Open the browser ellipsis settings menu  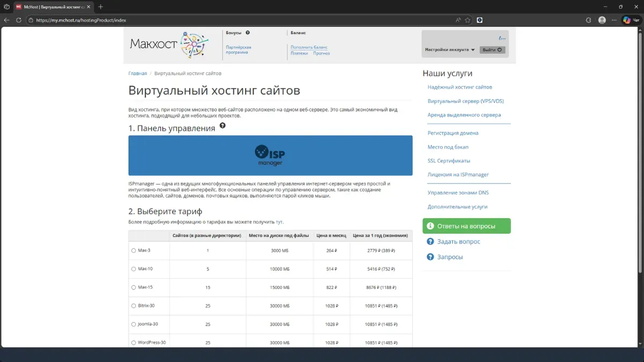pos(614,20)
